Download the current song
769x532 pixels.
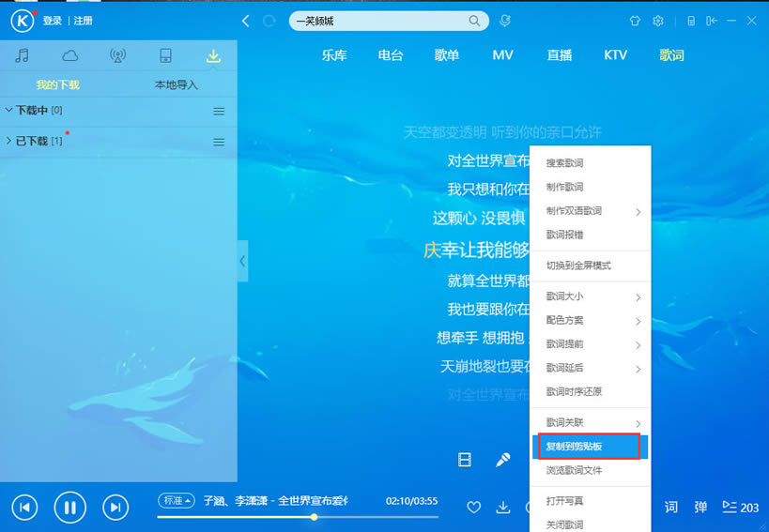[503, 507]
